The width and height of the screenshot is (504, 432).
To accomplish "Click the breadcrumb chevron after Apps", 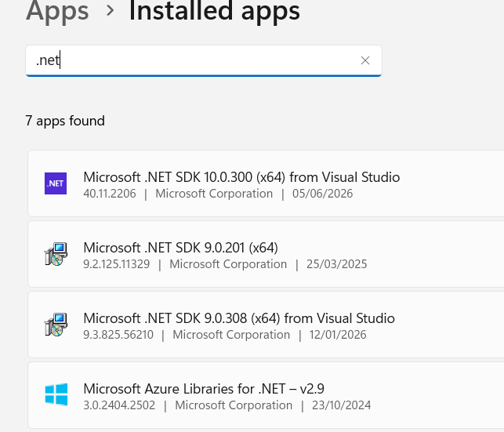I will coord(110,11).
